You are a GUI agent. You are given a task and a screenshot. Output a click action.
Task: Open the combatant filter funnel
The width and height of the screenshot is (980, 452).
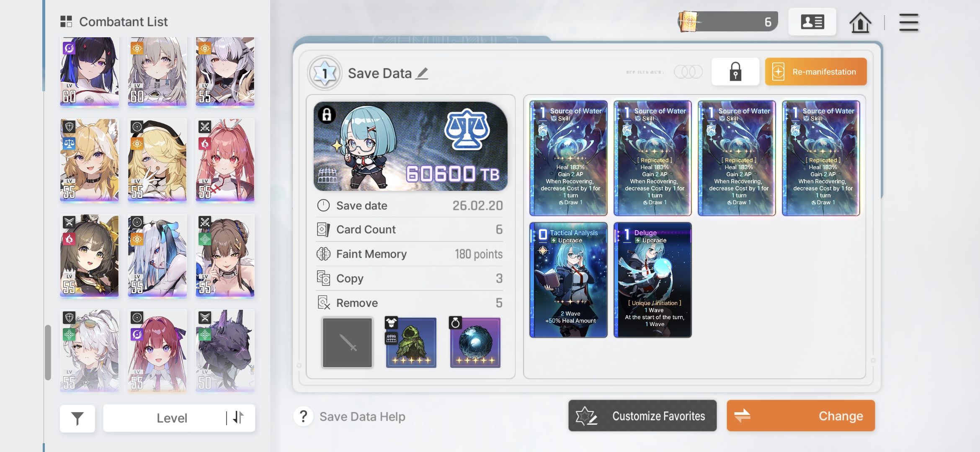click(77, 418)
